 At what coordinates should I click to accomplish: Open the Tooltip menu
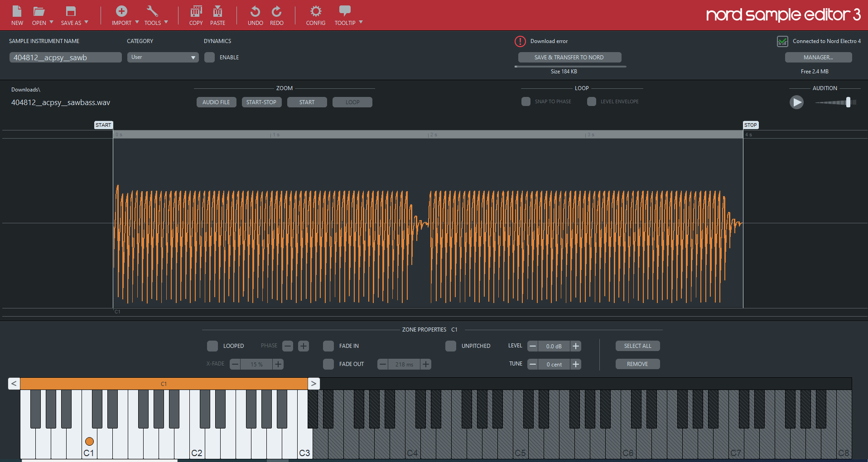(345, 15)
